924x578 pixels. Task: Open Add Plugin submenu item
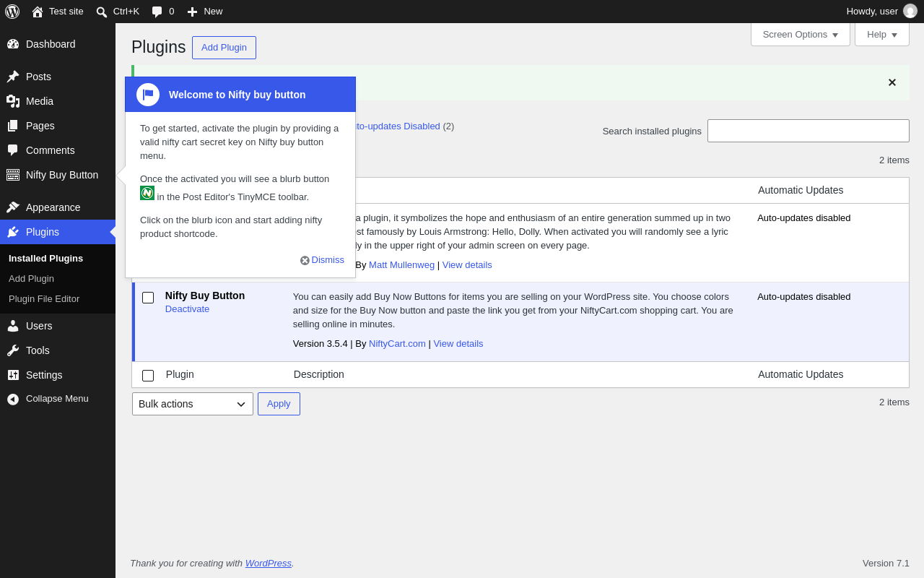[x=31, y=279]
